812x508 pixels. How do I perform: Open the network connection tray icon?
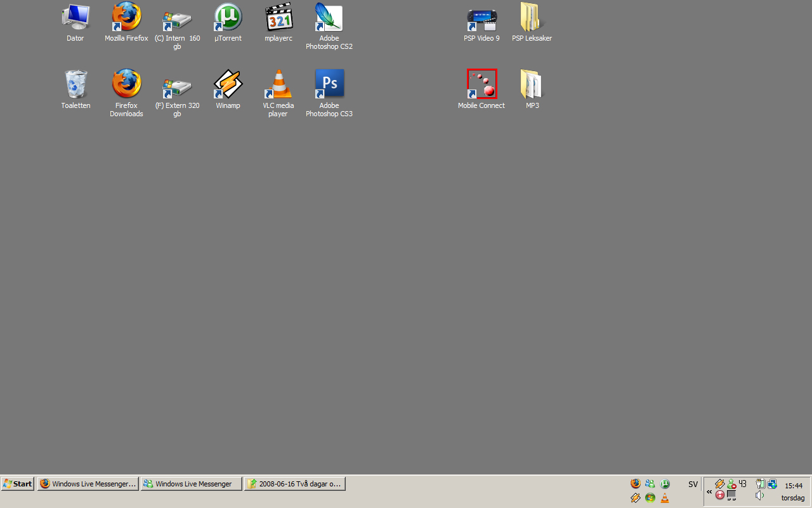(772, 484)
